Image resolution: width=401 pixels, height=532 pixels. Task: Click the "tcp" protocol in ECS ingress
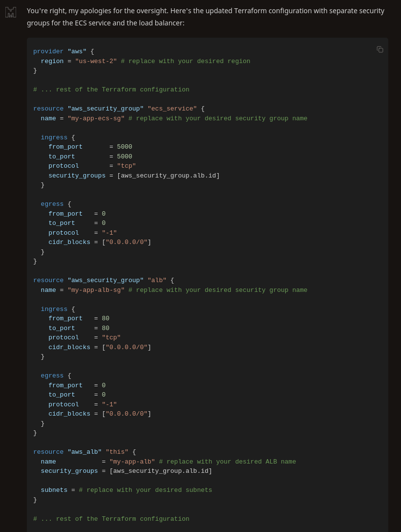click(126, 166)
